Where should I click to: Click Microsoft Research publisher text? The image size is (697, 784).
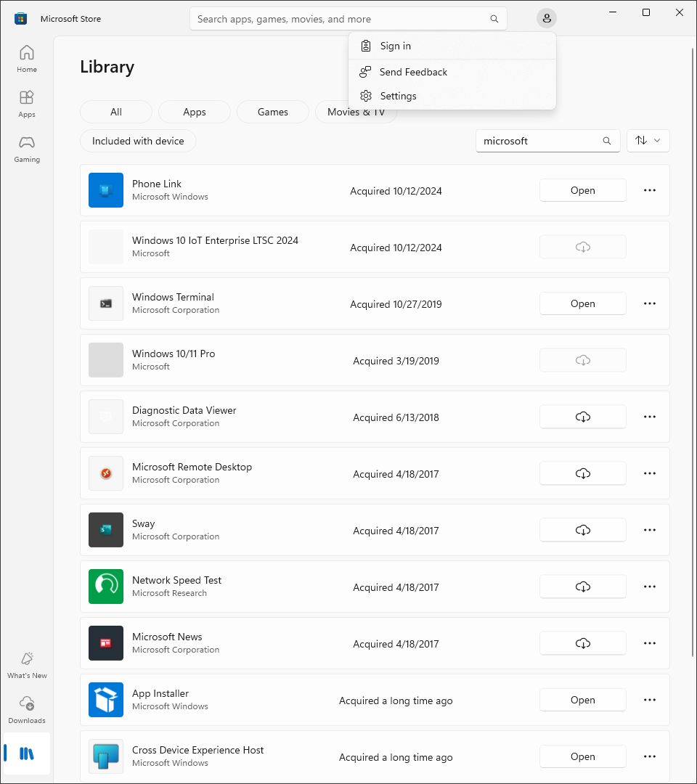point(169,593)
